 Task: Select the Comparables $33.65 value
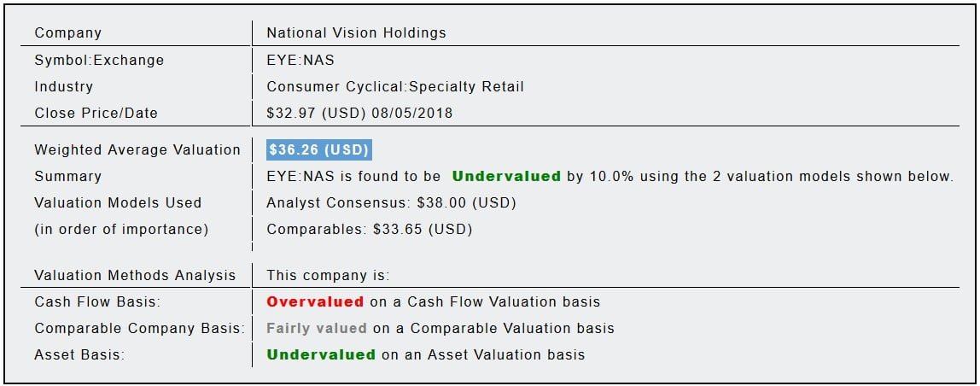point(369,229)
